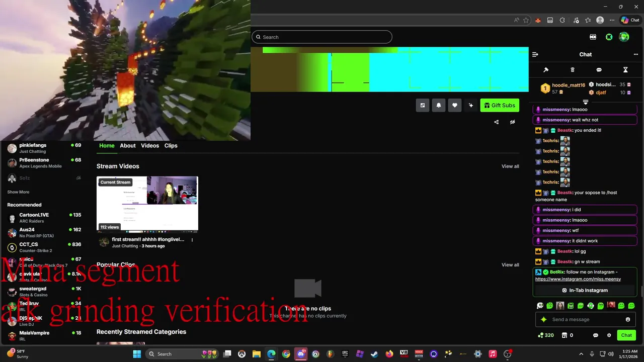Viewport: 644px width, 362px height.
Task: Open the browser profile icon
Action: pos(600,20)
